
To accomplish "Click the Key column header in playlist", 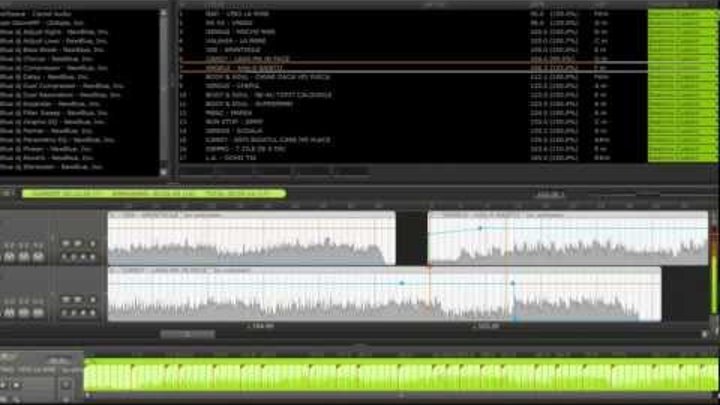I will (598, 5).
